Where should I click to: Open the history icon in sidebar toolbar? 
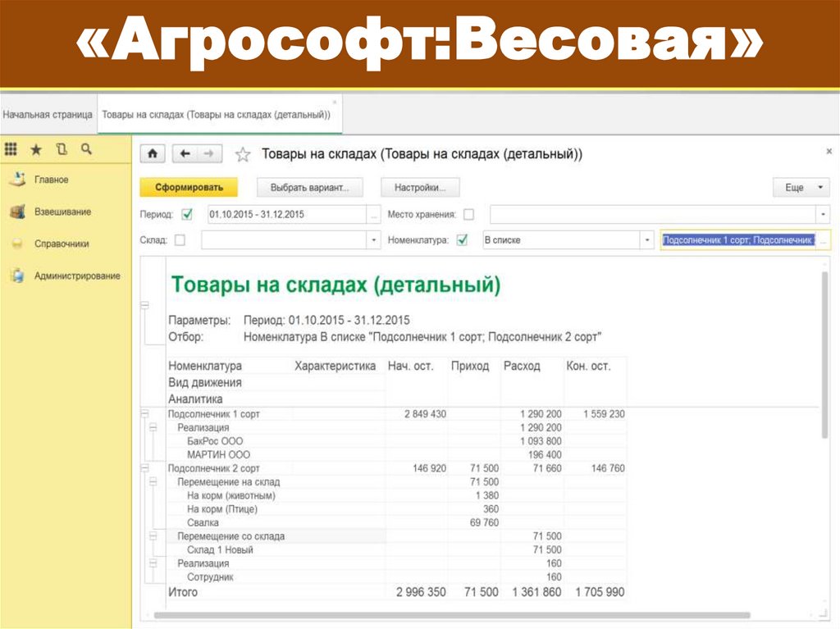point(61,150)
